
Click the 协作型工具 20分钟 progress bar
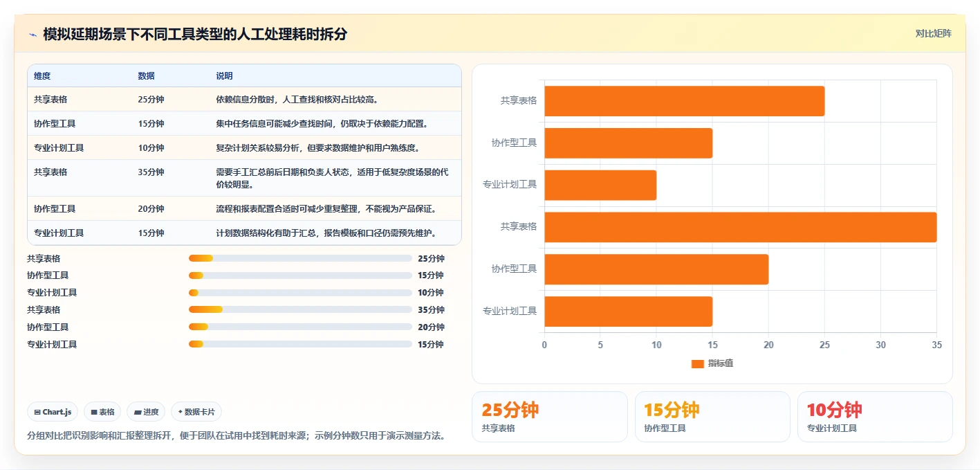(x=300, y=327)
